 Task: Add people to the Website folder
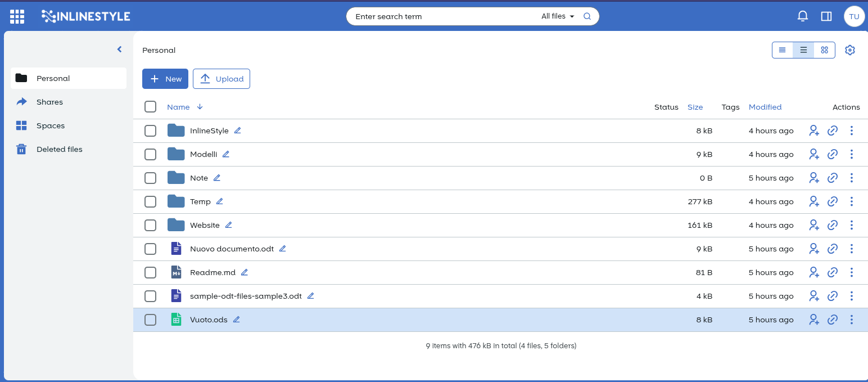click(814, 225)
